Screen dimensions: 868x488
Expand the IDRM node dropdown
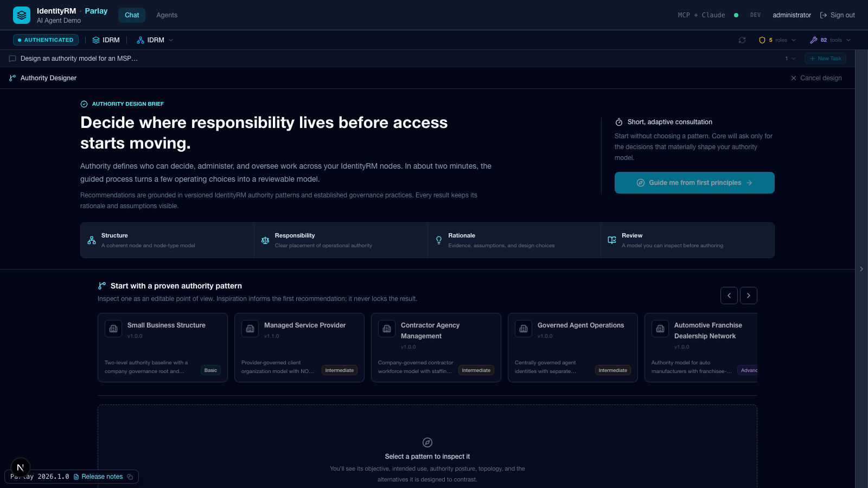155,40
